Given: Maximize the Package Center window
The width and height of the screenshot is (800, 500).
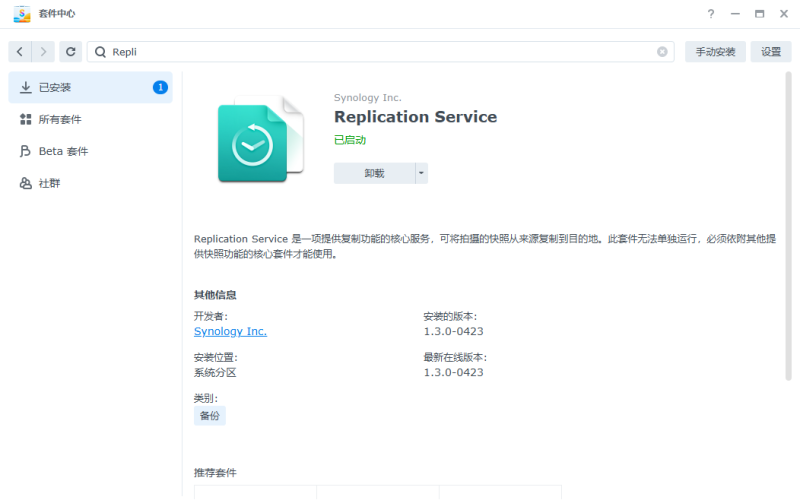Looking at the screenshot, I should 760,14.
